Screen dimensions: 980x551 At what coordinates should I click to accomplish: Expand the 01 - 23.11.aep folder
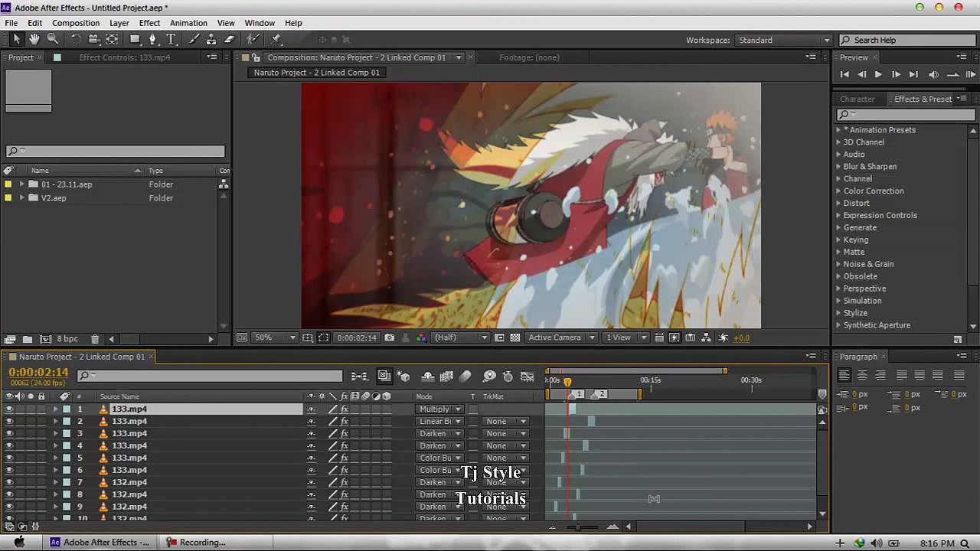pos(21,184)
